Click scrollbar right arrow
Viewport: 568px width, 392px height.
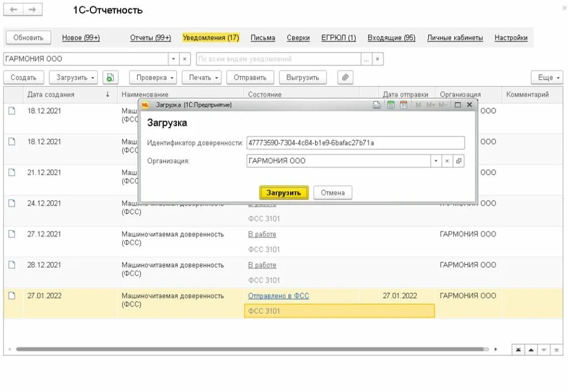click(495, 349)
